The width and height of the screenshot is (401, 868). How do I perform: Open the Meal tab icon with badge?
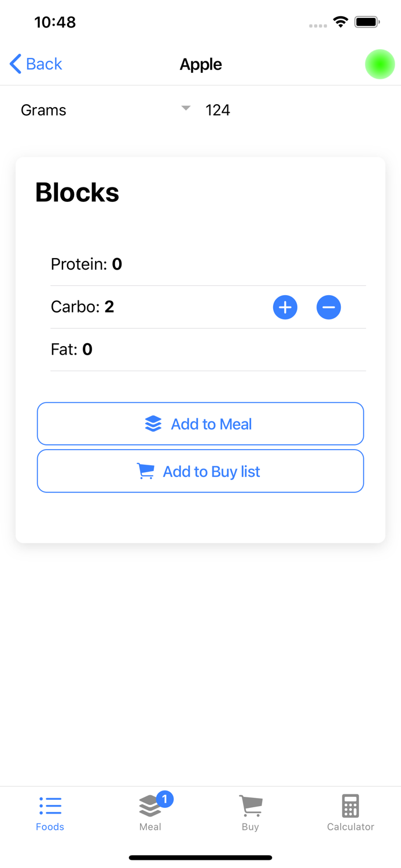point(150,805)
